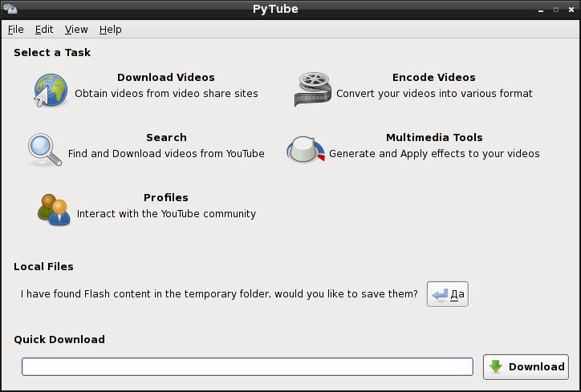The image size is (581, 392).
Task: Click the return arrow icon on Да button
Action: click(x=440, y=295)
